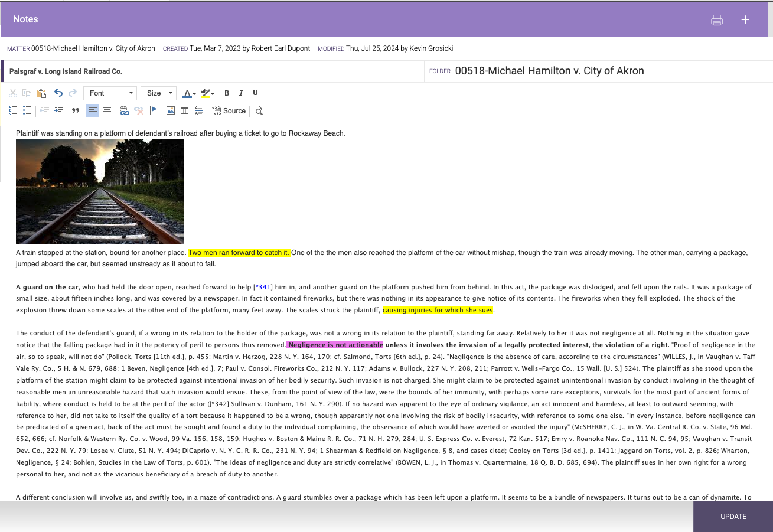Screen dimensions: 773x532
Task: Copy selection with the copy icon
Action: [27, 93]
